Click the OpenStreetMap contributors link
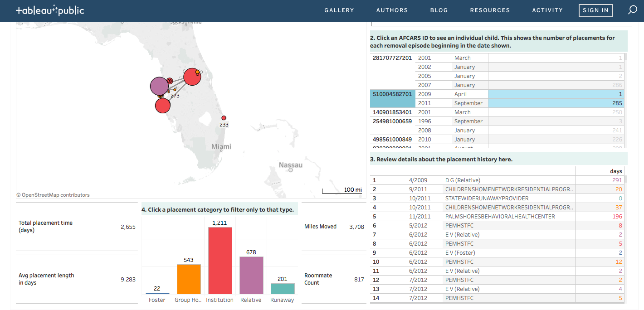Image resolution: width=644 pixels, height=310 pixels. tap(55, 195)
